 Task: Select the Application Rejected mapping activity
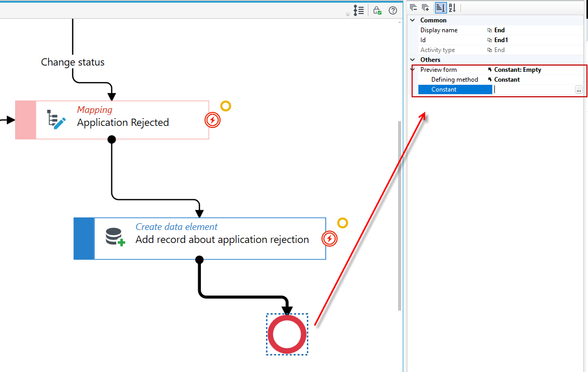tap(112, 120)
